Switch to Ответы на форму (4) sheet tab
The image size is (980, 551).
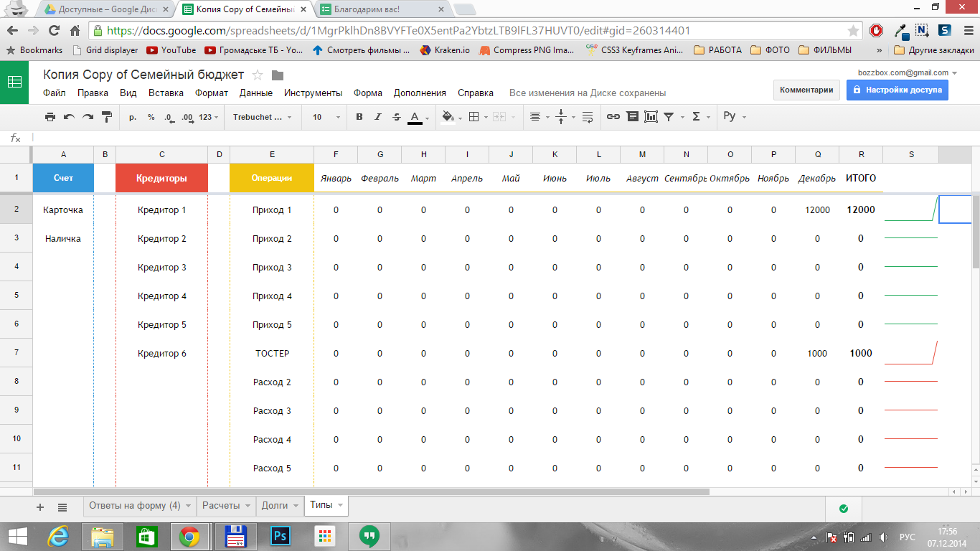[140, 505]
